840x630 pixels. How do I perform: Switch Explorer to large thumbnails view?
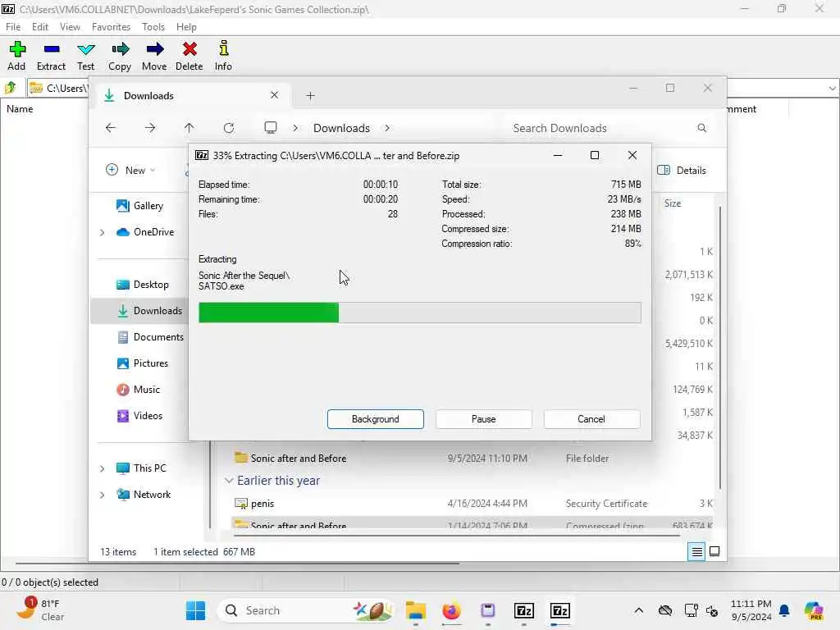(x=714, y=551)
